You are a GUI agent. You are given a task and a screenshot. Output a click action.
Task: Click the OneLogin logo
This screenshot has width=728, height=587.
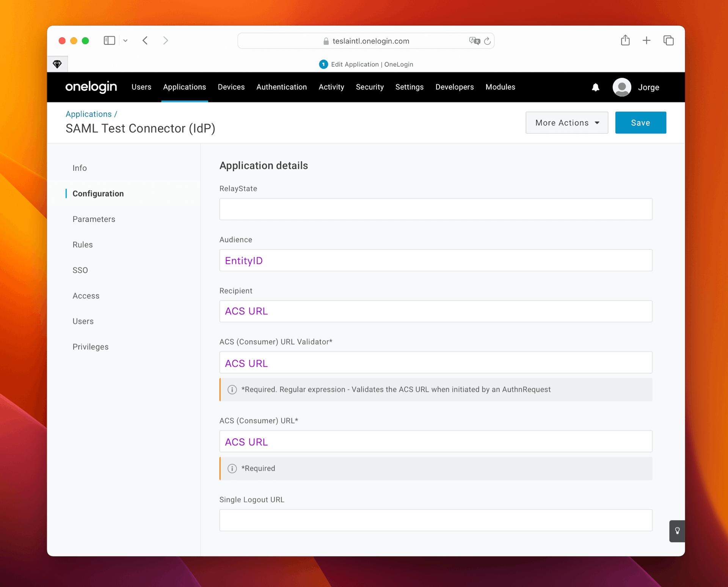point(91,87)
